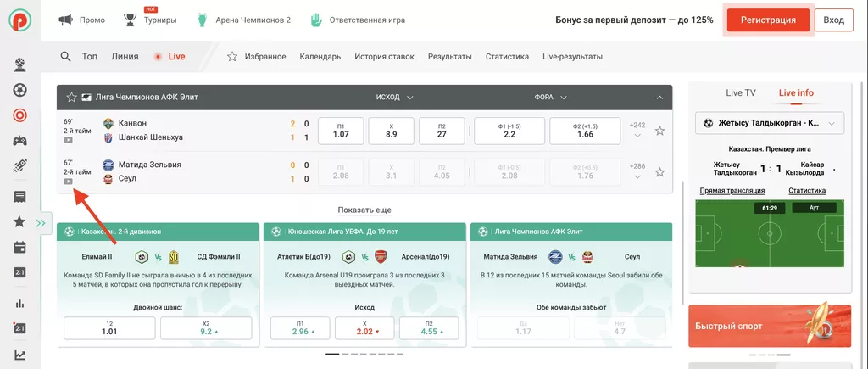The height and width of the screenshot is (369, 868).
Task: Switch to the Live TV tab
Action: (740, 93)
